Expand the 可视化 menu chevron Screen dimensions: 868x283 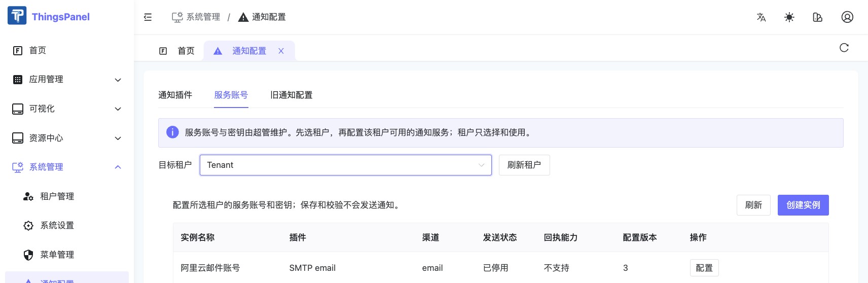click(118, 109)
